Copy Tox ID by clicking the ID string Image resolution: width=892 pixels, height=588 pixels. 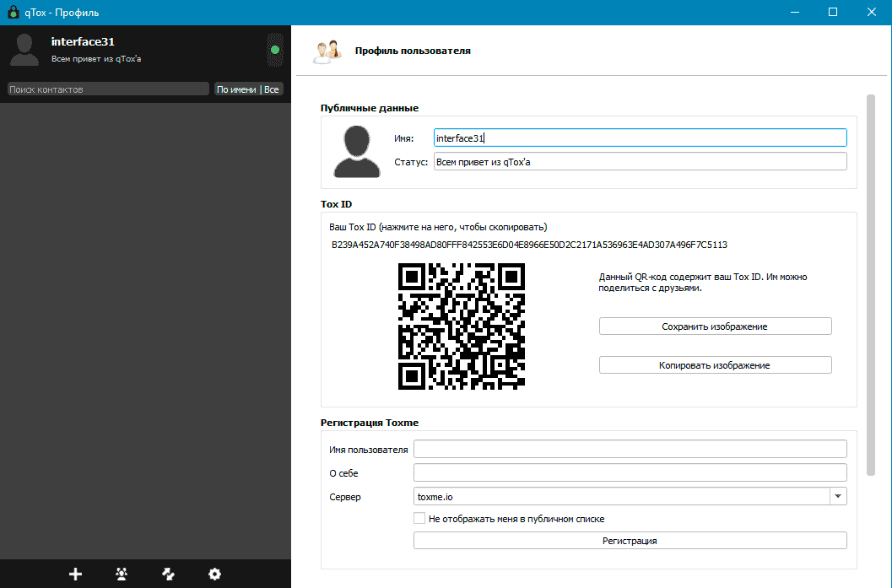529,245
